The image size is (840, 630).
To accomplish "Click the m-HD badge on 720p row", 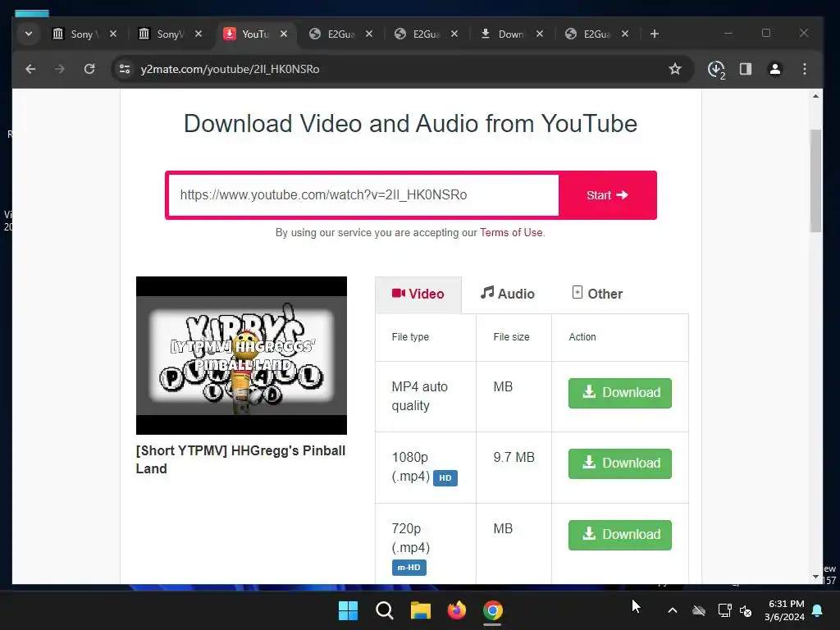I will click(409, 568).
